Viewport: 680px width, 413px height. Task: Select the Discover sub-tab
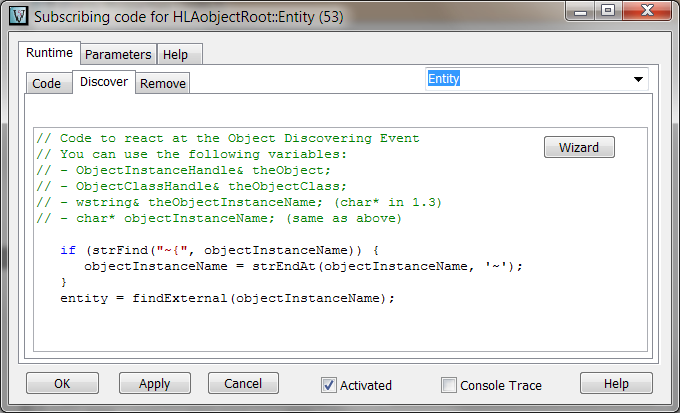[x=103, y=82]
